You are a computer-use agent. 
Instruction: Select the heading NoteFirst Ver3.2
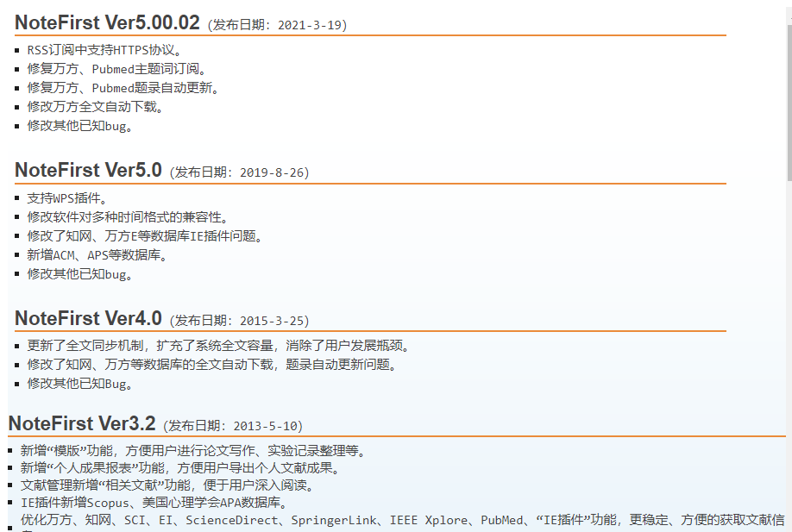pos(82,423)
